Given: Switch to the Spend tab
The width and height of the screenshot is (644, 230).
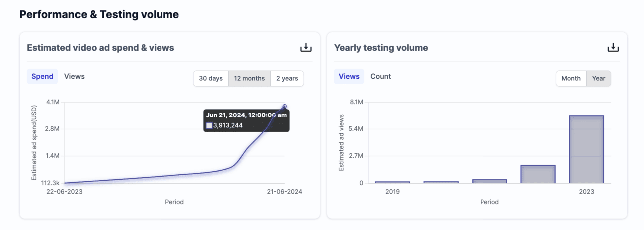Looking at the screenshot, I should point(42,77).
